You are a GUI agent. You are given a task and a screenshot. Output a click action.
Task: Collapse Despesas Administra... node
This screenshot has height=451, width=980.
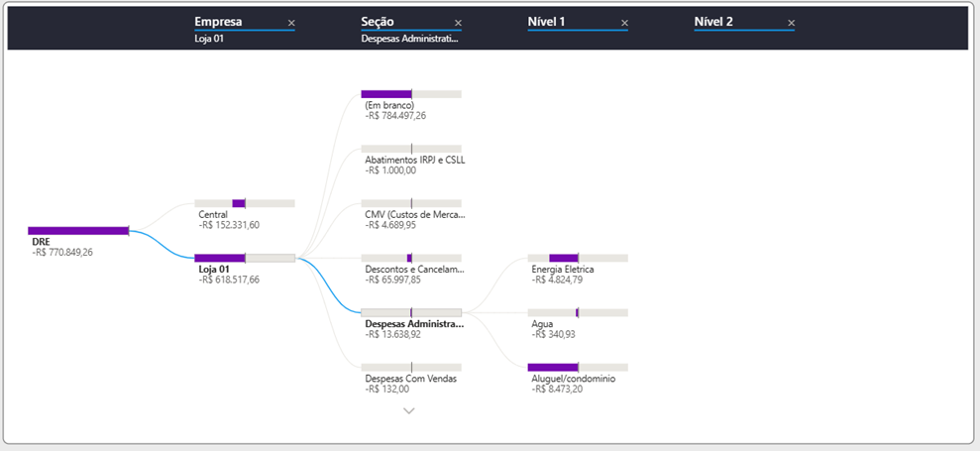click(411, 312)
